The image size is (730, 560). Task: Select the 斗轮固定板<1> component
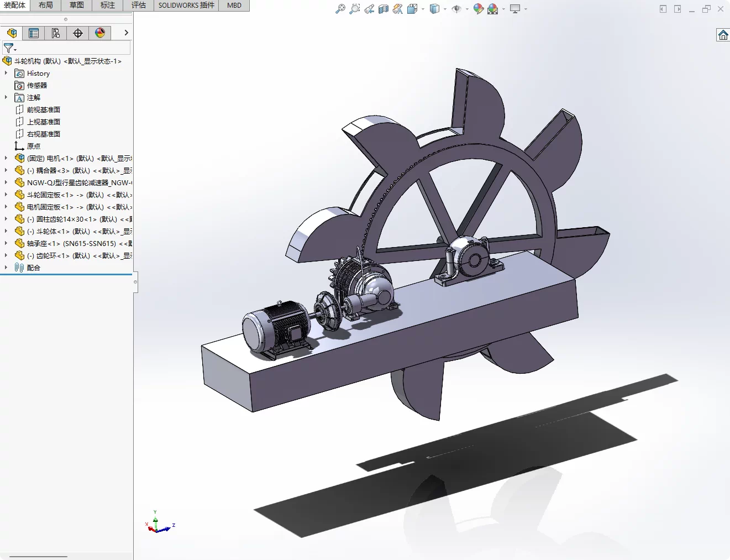[73, 195]
